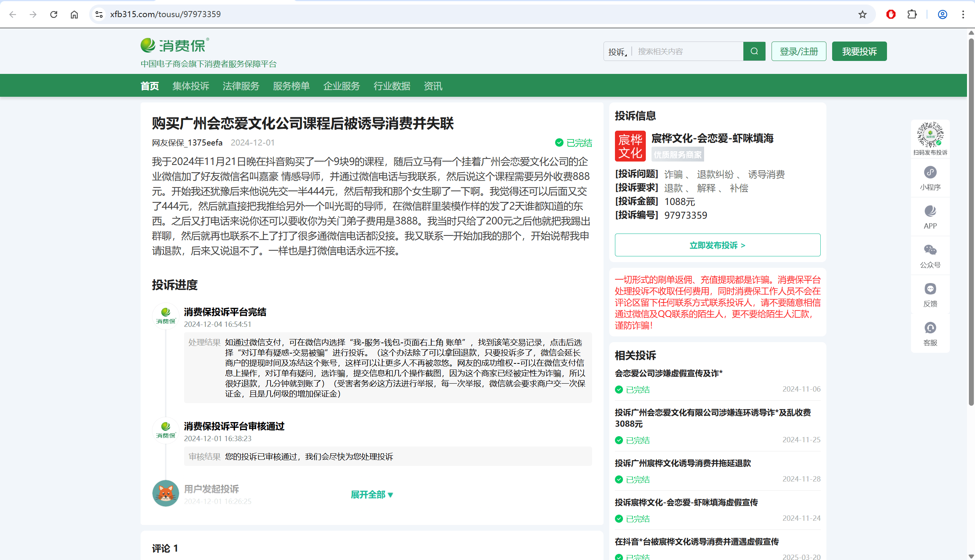Open related complaint about 乱收费3088元
The width and height of the screenshot is (975, 560).
click(713, 418)
